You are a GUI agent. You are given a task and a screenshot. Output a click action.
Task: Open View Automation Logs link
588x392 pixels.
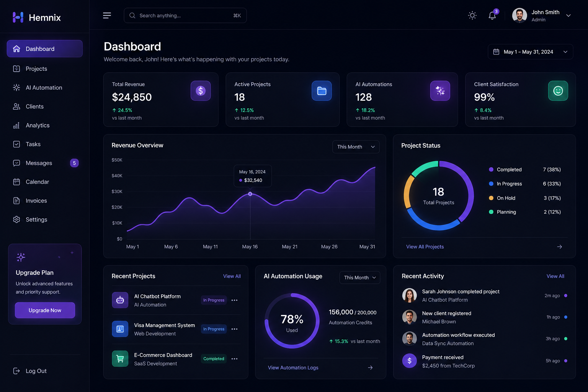(293, 367)
